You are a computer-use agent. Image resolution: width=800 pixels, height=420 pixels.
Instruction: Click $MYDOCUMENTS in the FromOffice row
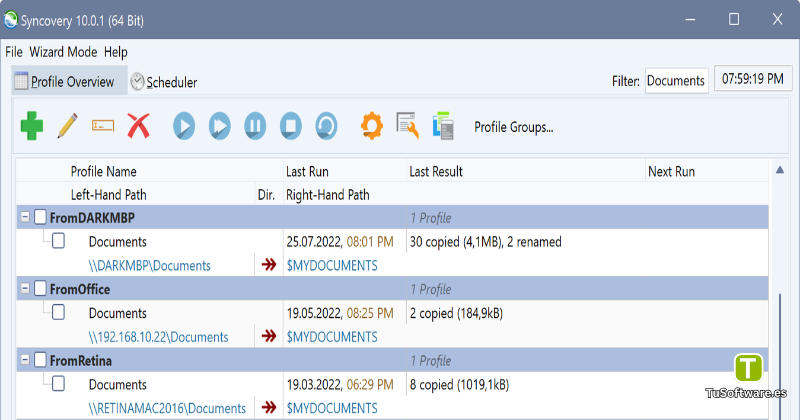(x=332, y=337)
